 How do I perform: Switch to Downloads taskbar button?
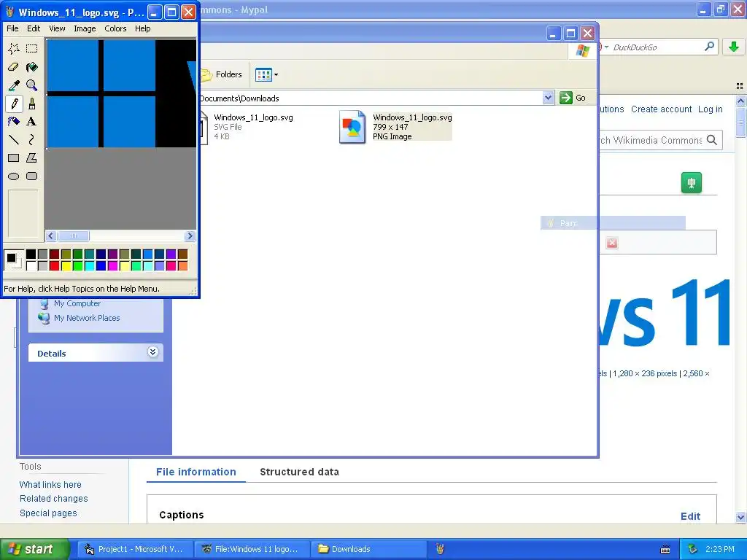coord(368,549)
